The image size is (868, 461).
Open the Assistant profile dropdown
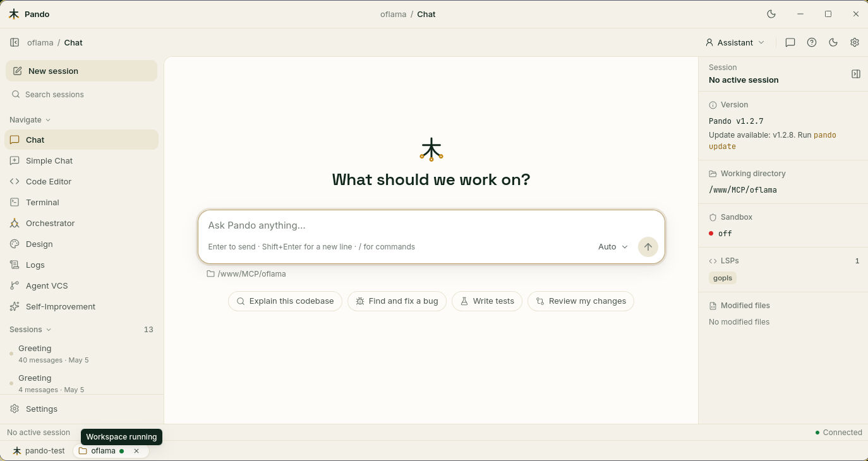pos(735,42)
